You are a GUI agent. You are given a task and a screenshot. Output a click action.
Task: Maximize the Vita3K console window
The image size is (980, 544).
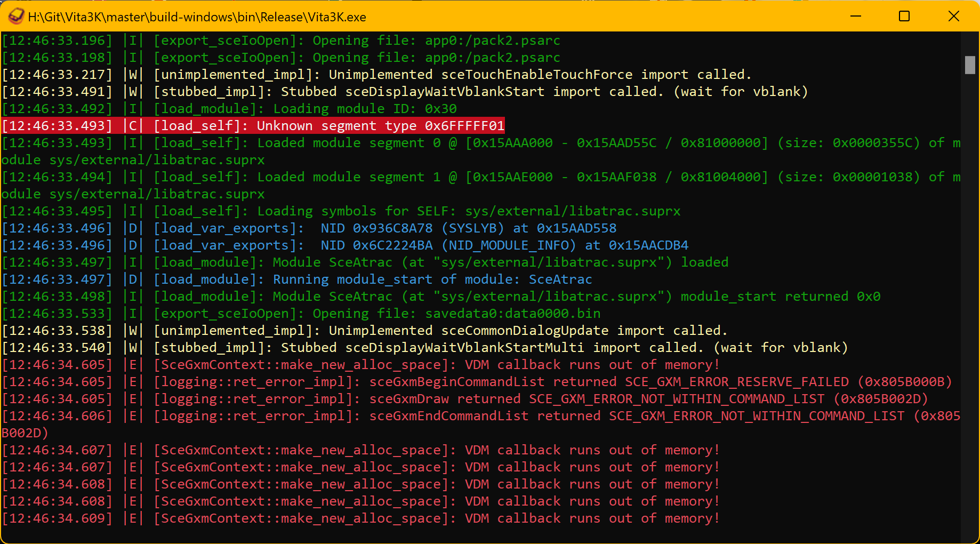tap(904, 17)
